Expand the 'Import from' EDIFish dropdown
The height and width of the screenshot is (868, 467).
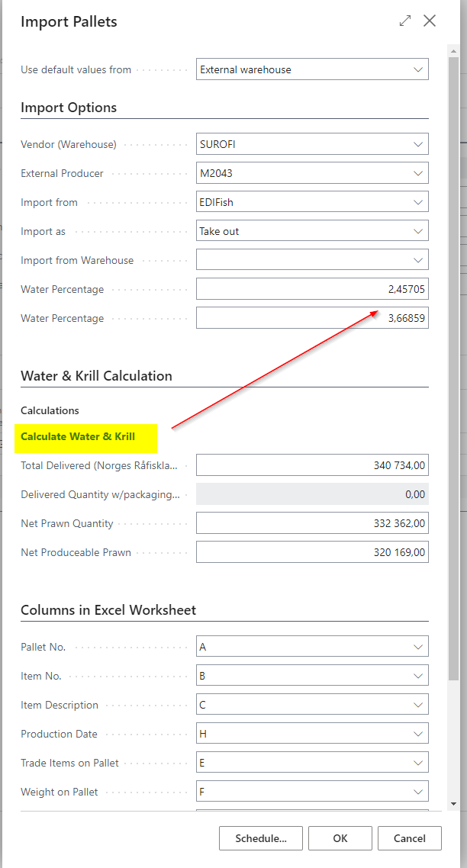[x=418, y=202]
